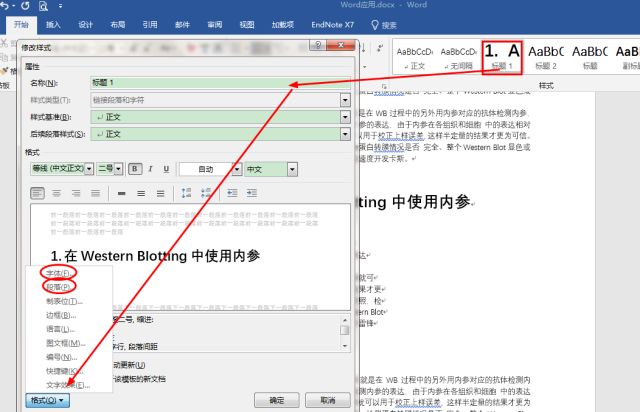Set 1.5 line spacing icon
Screen dimensions: 640x412
point(141,193)
